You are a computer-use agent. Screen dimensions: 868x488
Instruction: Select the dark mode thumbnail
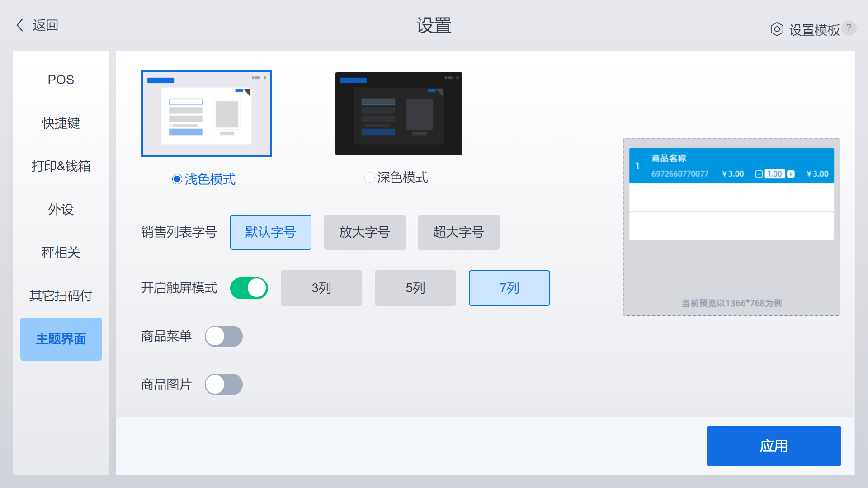(x=399, y=113)
